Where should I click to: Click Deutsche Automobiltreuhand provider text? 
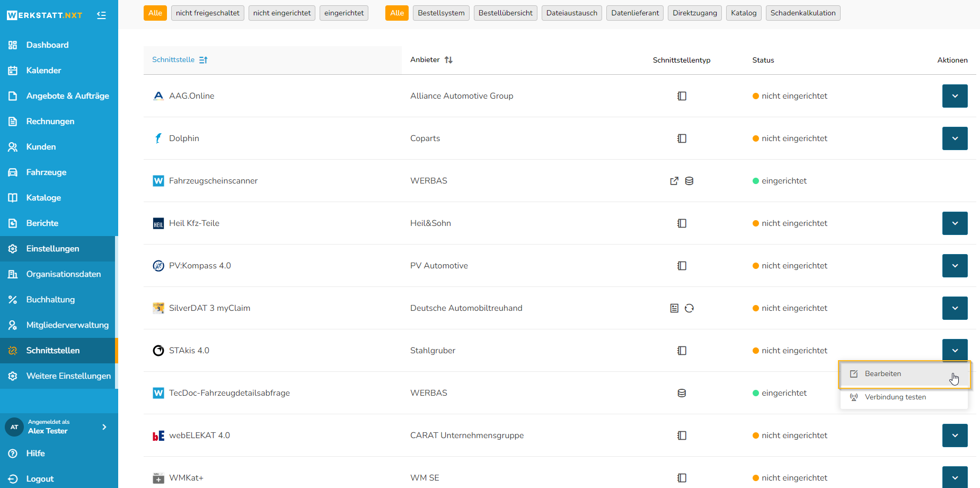466,308
